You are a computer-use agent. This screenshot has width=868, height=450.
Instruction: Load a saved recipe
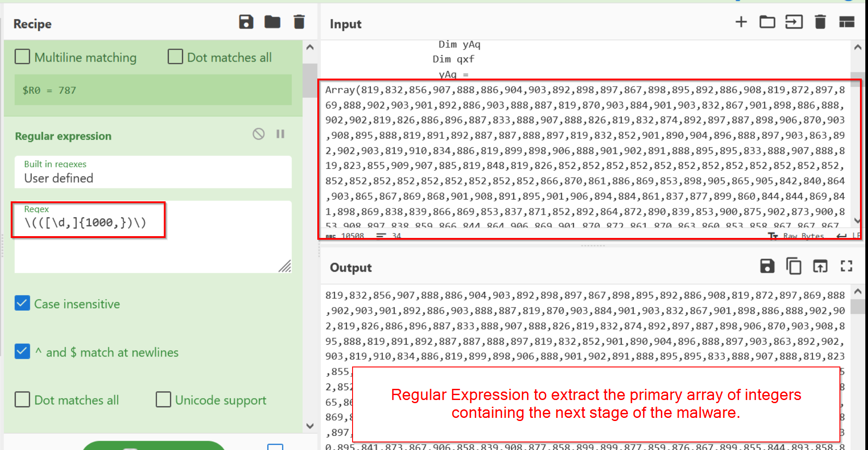(x=273, y=22)
